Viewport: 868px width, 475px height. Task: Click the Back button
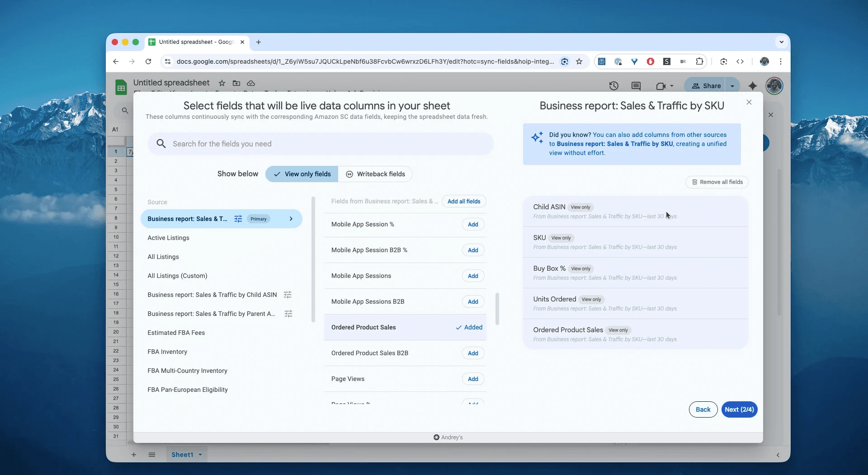(x=703, y=409)
